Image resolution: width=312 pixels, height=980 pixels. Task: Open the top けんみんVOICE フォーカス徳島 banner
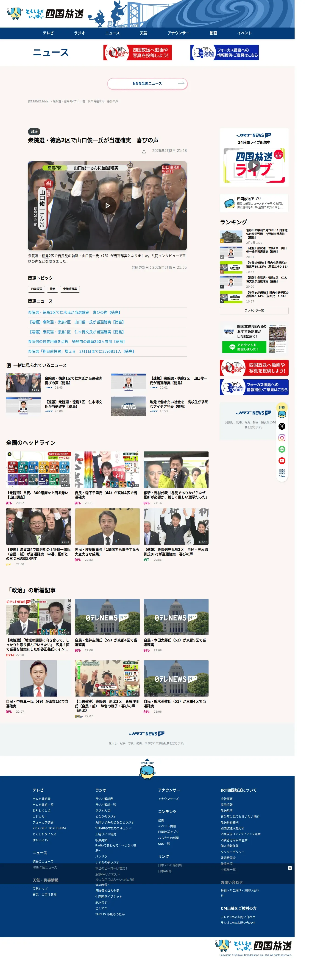click(225, 53)
